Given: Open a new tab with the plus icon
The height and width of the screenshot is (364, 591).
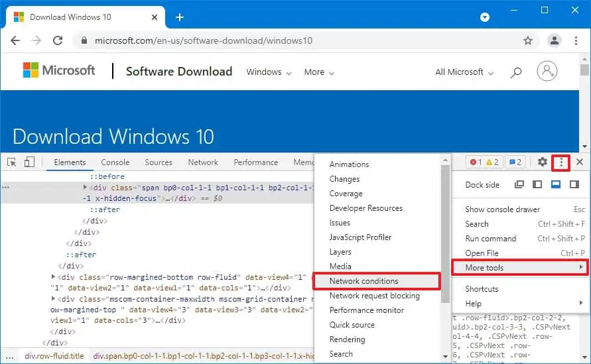Looking at the screenshot, I should [180, 17].
